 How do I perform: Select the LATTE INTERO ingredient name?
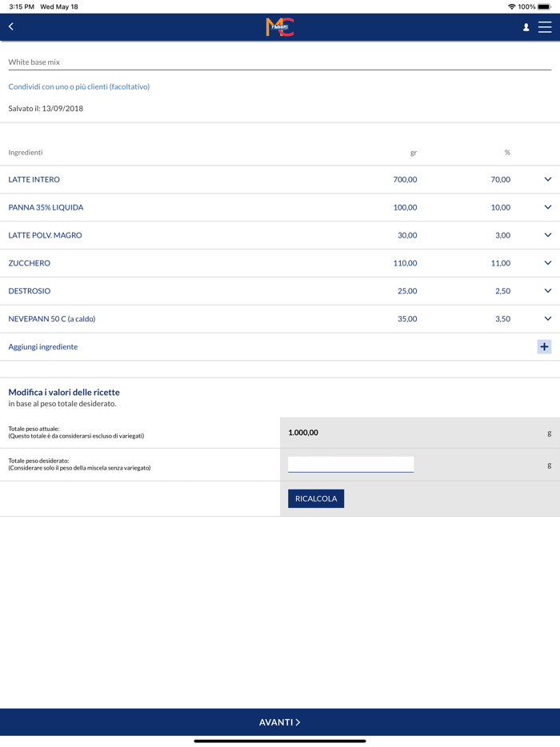pos(34,180)
